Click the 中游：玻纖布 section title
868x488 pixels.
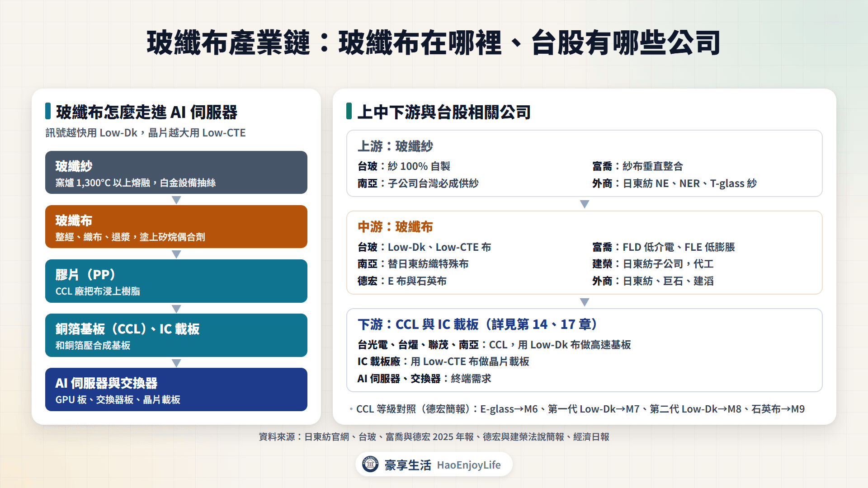click(x=395, y=227)
